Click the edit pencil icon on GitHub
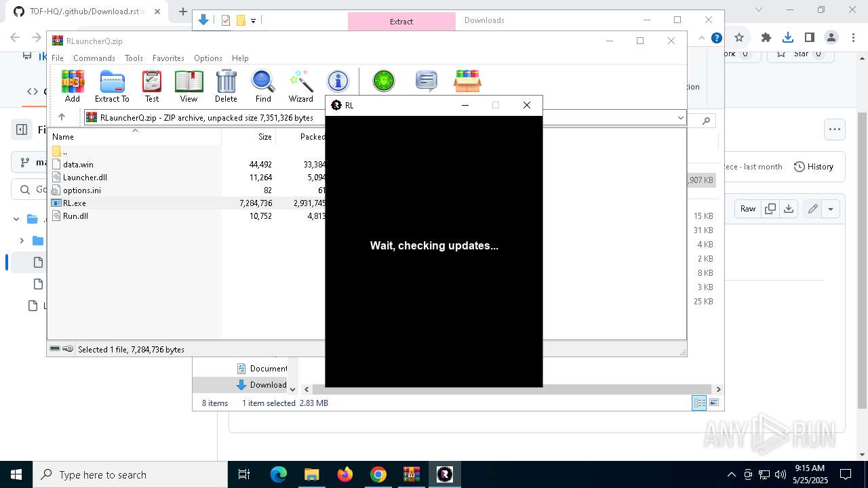Screen dimensions: 868x488 [x=812, y=209]
